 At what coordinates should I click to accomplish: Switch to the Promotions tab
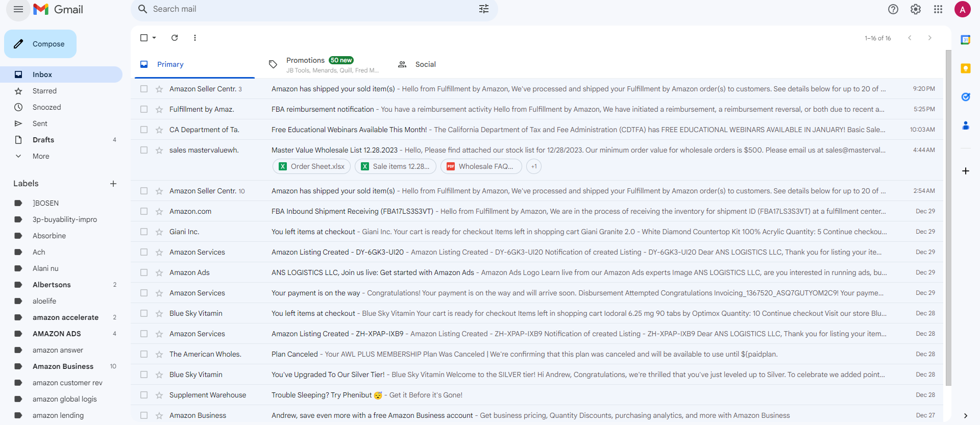pos(324,64)
